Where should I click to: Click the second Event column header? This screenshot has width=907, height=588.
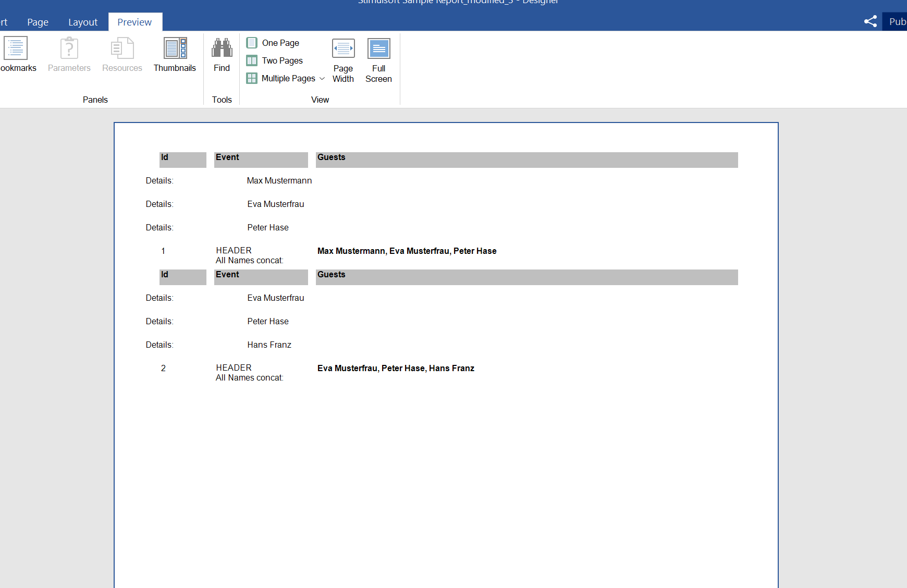click(x=261, y=277)
